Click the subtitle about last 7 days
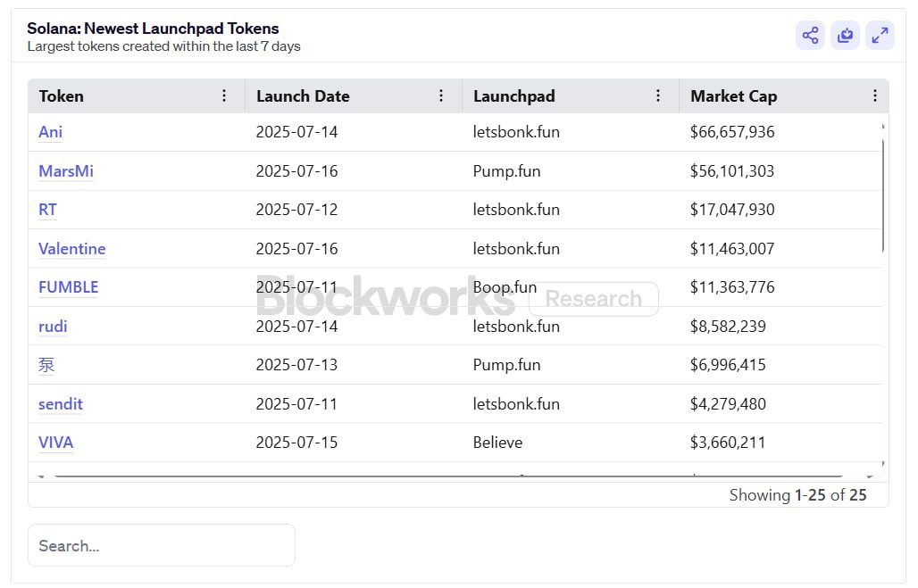The width and height of the screenshot is (918, 588). pos(164,46)
